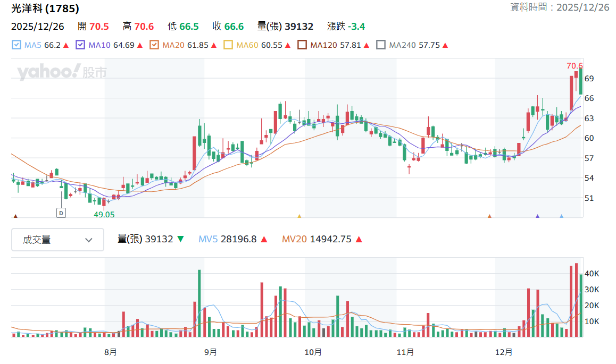
Task: Click the tallest green volume bar in late August
Action: click(199, 303)
